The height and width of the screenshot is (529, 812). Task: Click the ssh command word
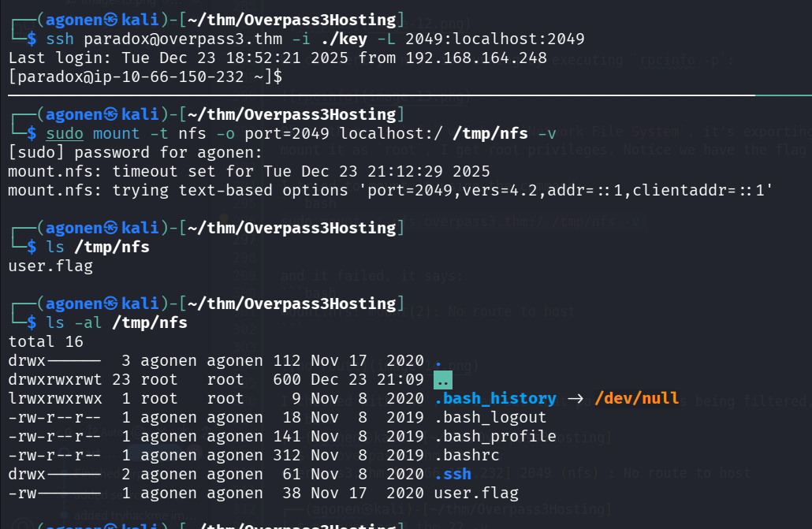click(x=60, y=39)
